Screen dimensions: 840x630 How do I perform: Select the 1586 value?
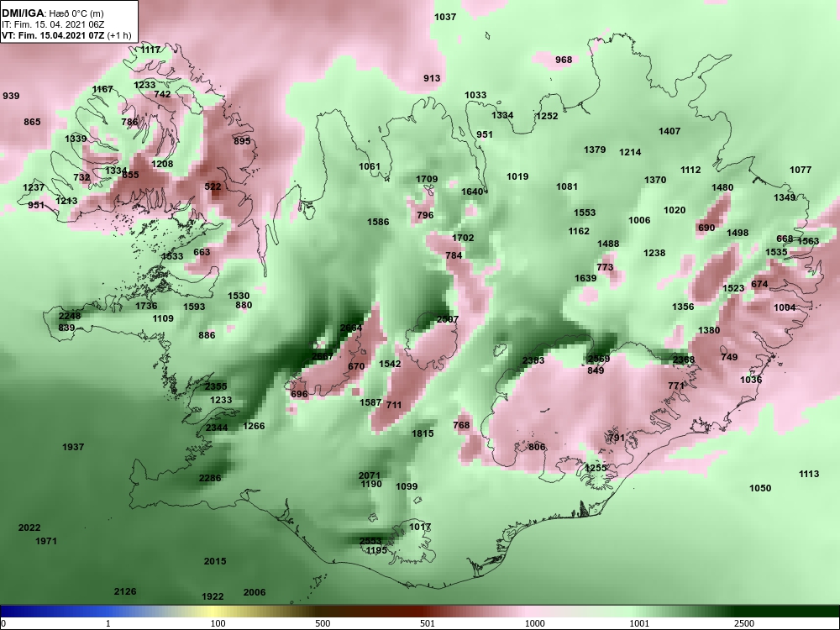378,223
